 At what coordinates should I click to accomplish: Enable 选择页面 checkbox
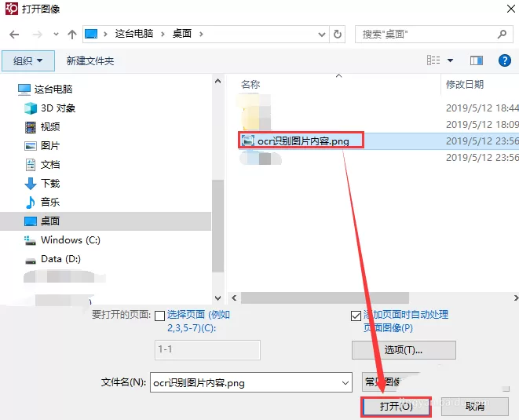pos(159,316)
